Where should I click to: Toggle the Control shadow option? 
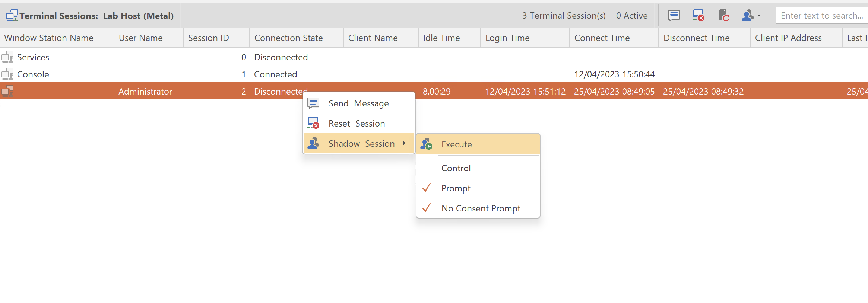456,168
